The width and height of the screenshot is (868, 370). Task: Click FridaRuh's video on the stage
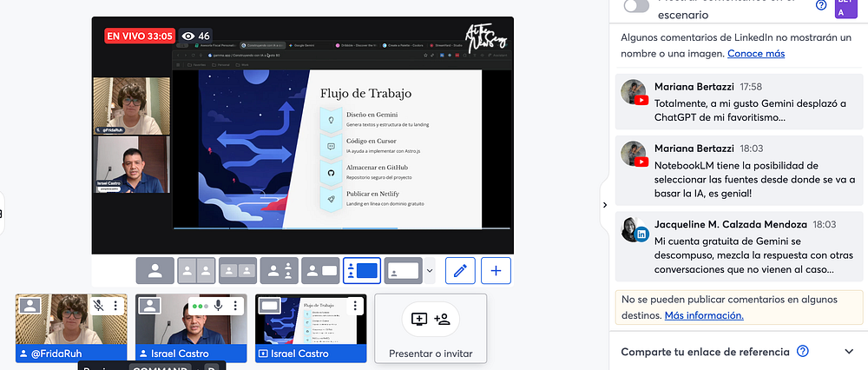(131, 106)
